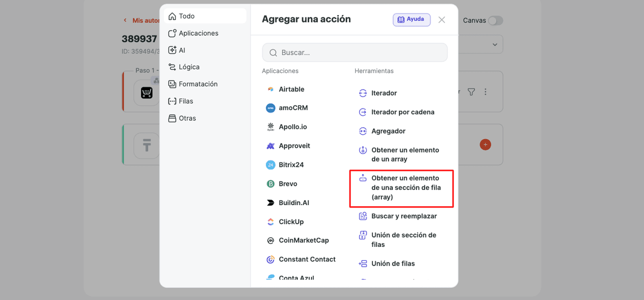Click the Formatación sidebar icon
The image size is (644, 300).
(172, 84)
